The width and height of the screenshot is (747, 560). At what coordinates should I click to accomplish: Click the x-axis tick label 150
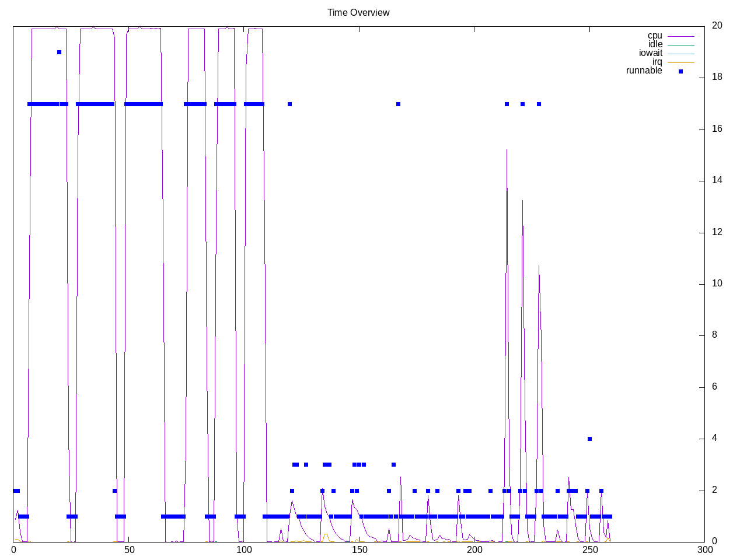(x=359, y=550)
